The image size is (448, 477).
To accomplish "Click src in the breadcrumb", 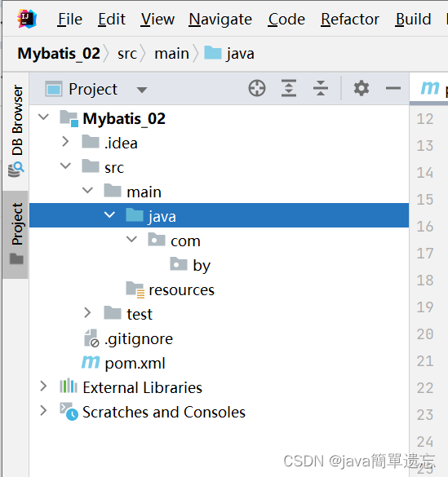I will tap(127, 54).
